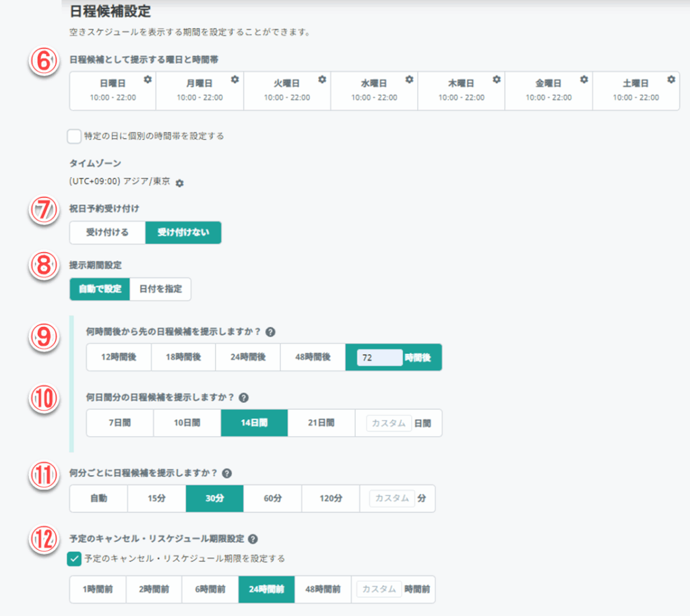Switch to 日付を指定 period setting
690x616 pixels.
point(160,289)
